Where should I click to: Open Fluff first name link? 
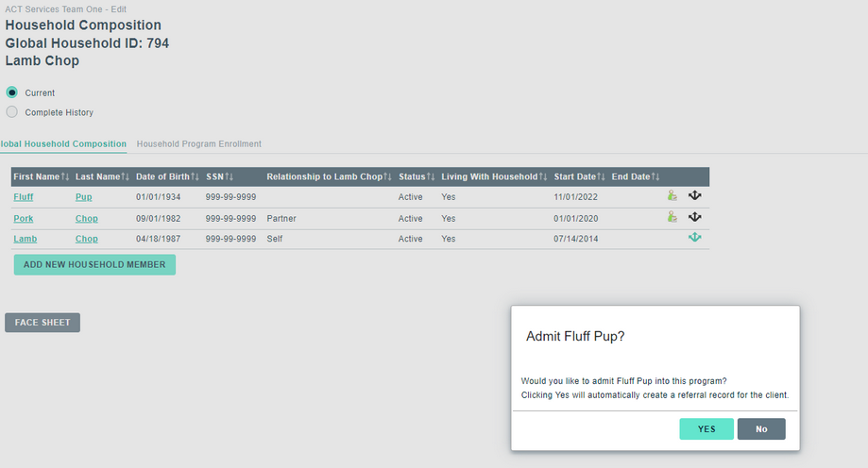tap(25, 197)
